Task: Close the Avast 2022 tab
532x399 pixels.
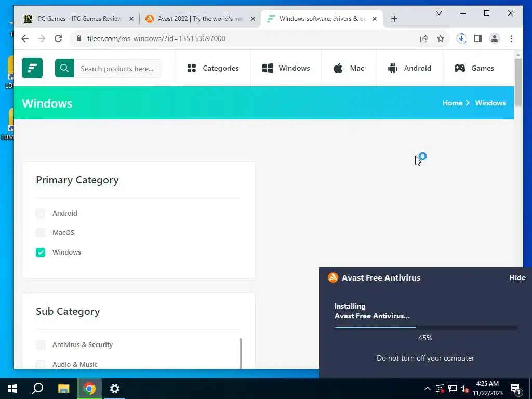Action: [253, 19]
